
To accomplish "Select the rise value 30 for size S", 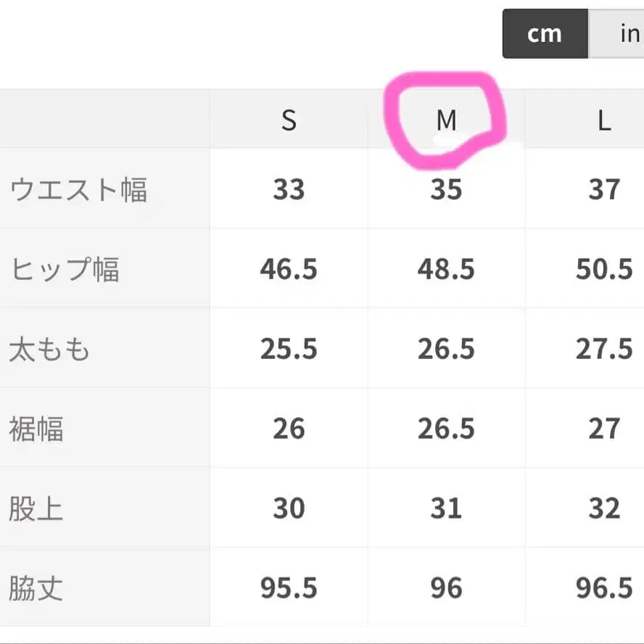I will 289,508.
